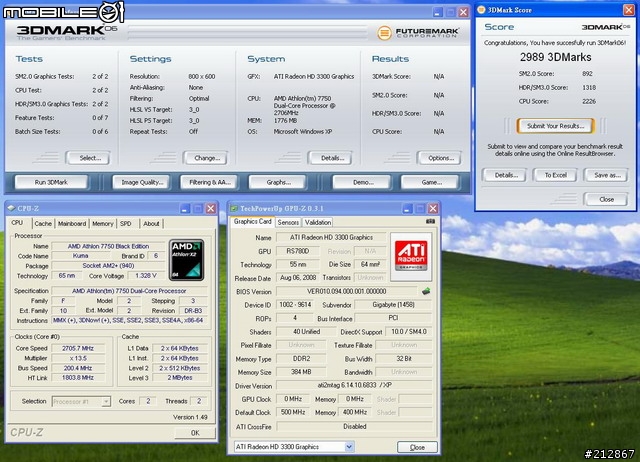Click the Close button in 3DMark Score window
Viewport: 640px width, 462px height.
(606, 200)
